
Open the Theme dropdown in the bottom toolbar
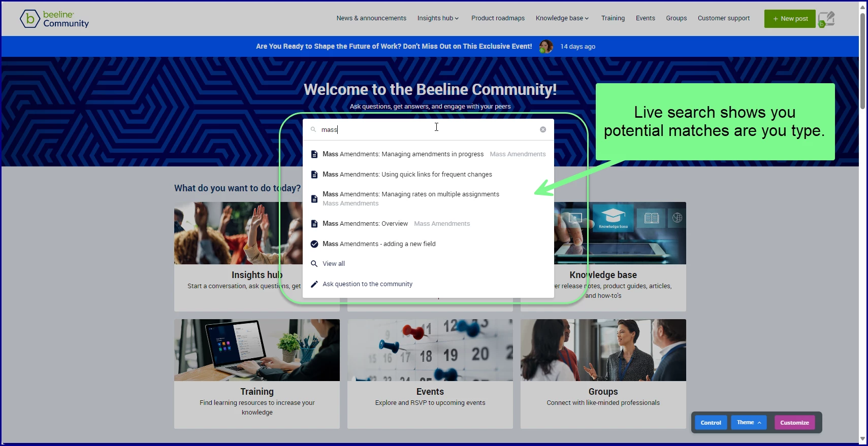click(x=749, y=422)
